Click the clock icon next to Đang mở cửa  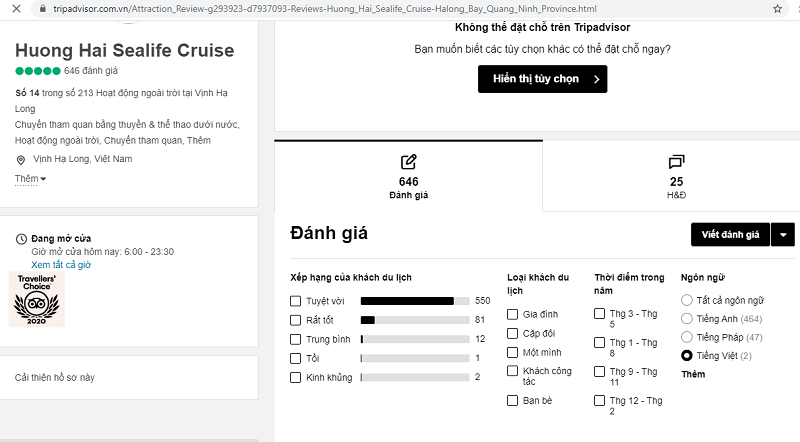(x=21, y=239)
